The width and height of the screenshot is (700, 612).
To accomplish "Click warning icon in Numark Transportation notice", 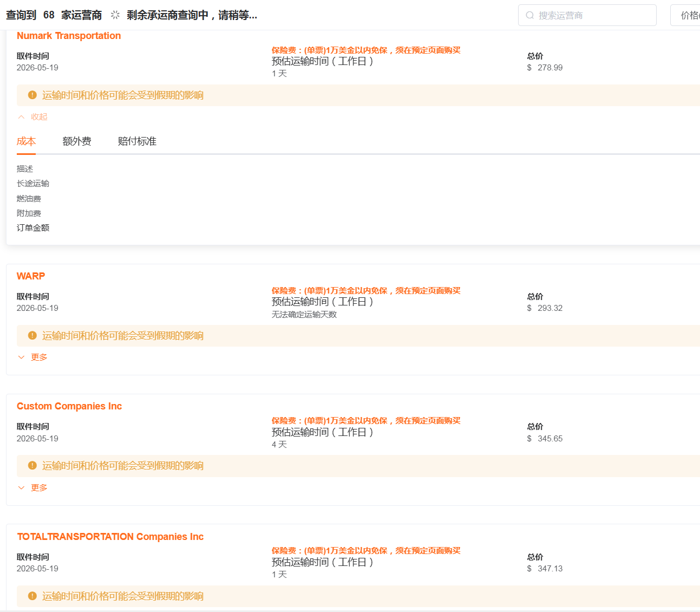I will tap(32, 95).
